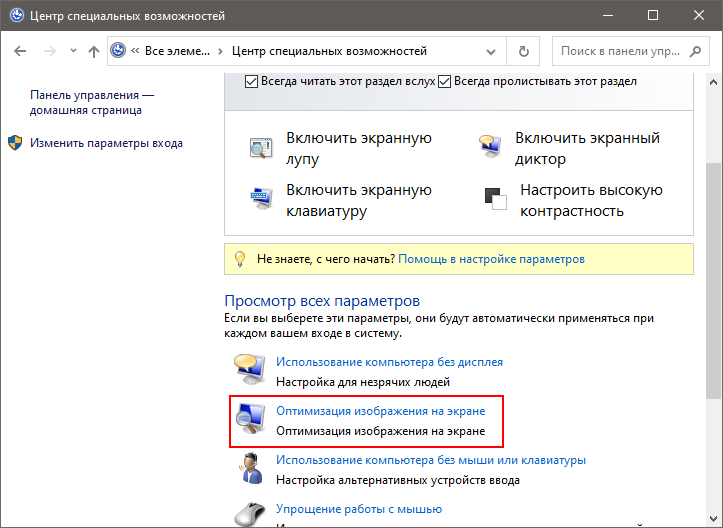The image size is (723, 528).
Task: Toggle the Всегда читать этот раздел вслух checkbox
Action: (252, 81)
